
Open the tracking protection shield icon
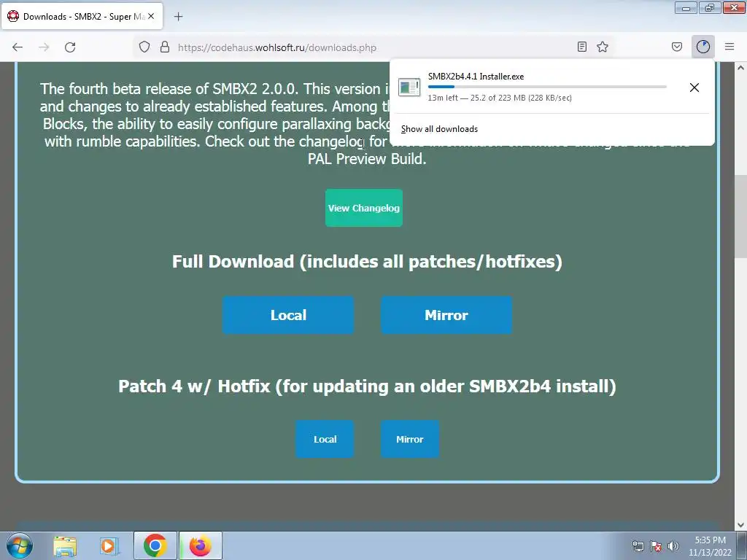pos(144,47)
